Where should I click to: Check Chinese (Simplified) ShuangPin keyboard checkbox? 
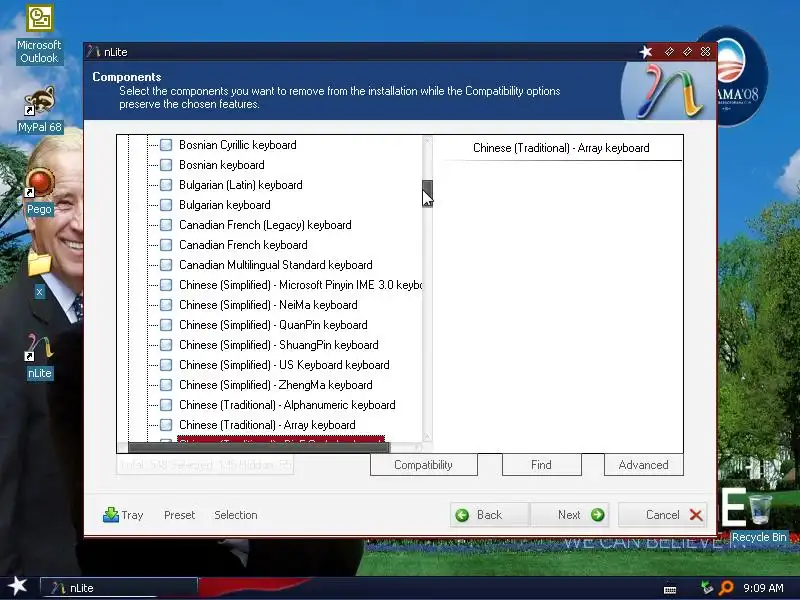[166, 345]
